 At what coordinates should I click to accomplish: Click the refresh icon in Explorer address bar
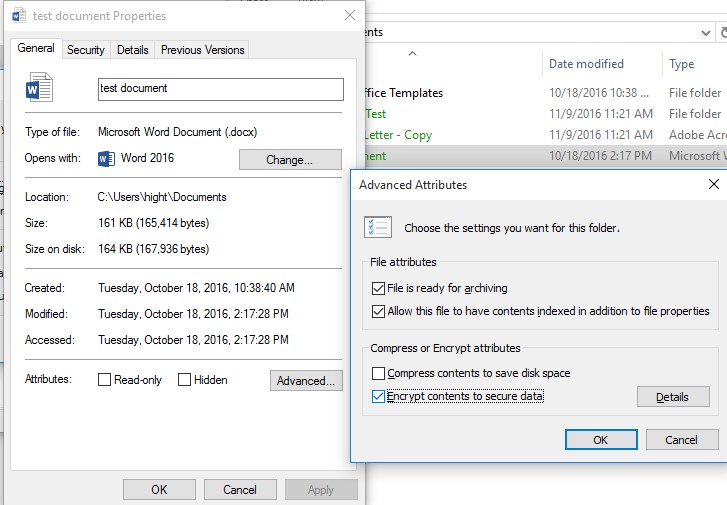(x=720, y=32)
